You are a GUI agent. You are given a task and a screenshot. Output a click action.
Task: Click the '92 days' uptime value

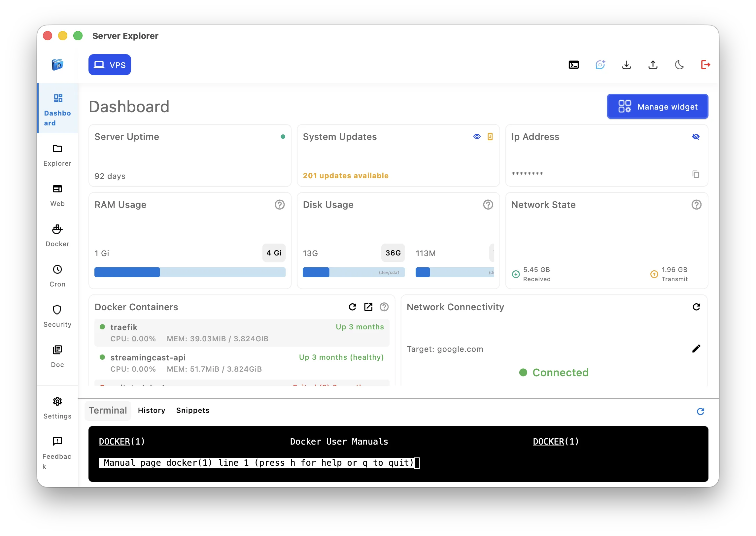pyautogui.click(x=110, y=176)
